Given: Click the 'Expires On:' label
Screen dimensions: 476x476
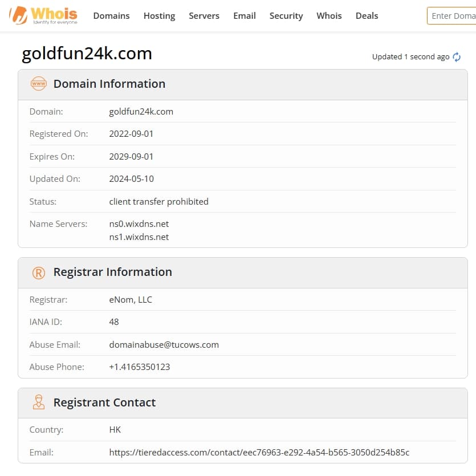Looking at the screenshot, I should pos(52,157).
